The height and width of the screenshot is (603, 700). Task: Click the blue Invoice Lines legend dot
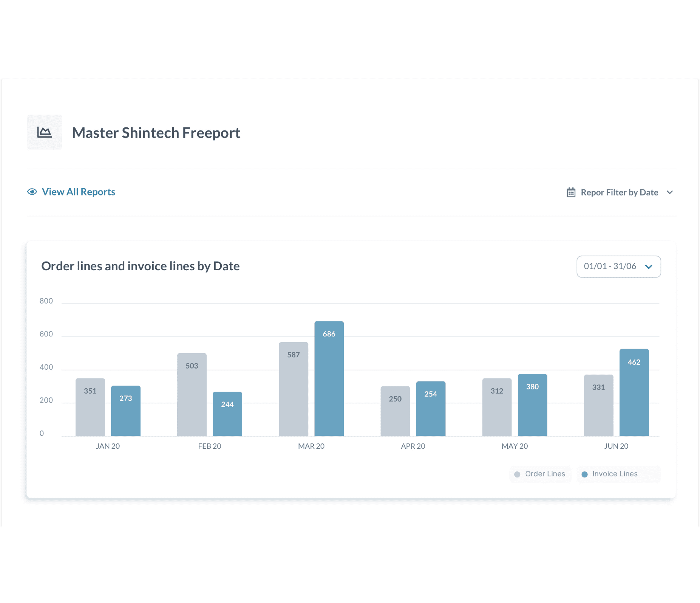(x=584, y=474)
